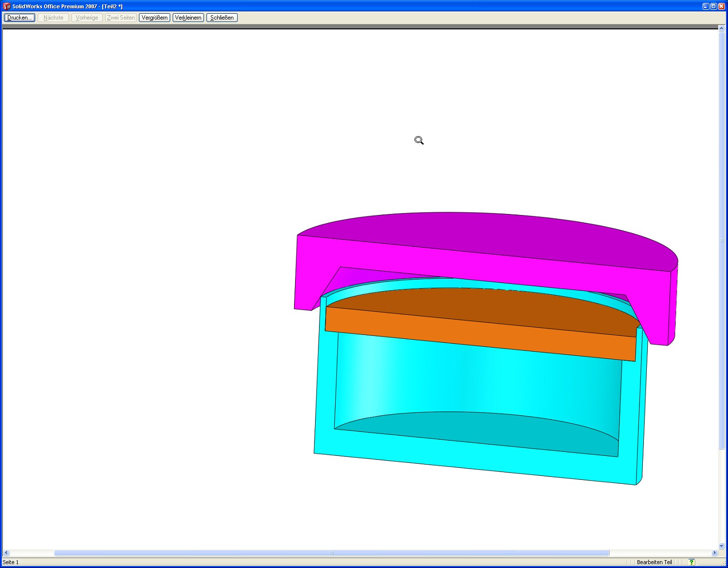The width and height of the screenshot is (728, 568).
Task: Click the 'Seite 1' status bar text
Action: tap(11, 562)
